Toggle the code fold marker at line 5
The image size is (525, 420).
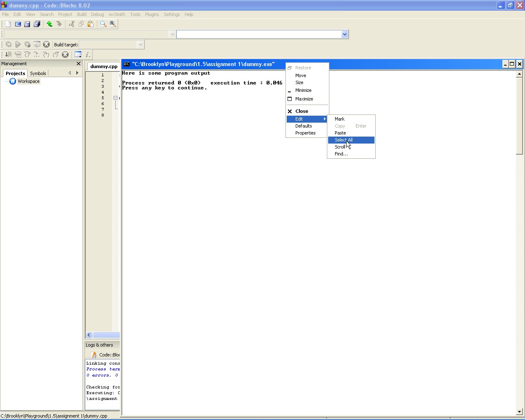[115, 98]
